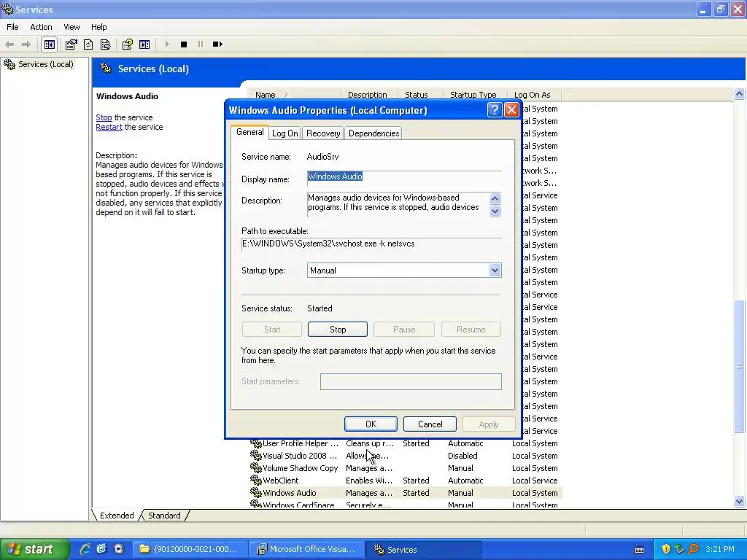Launch Internet Explorer from quick launch
The image size is (747, 560).
pos(85,549)
